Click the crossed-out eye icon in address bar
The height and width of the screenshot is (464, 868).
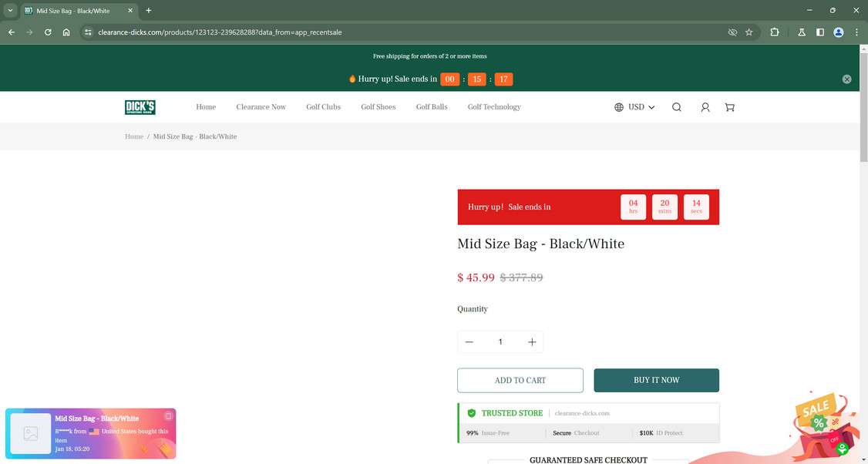pos(732,32)
